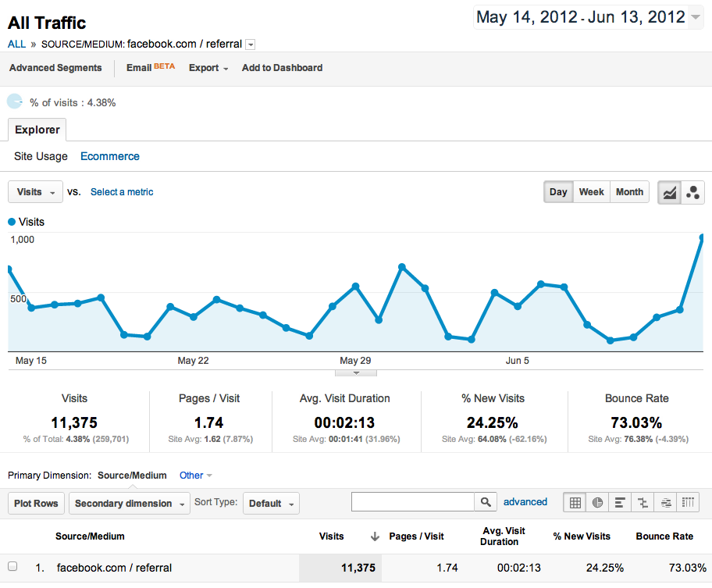The height and width of the screenshot is (588, 712).
Task: Toggle graph granularity to Month
Action: click(629, 192)
